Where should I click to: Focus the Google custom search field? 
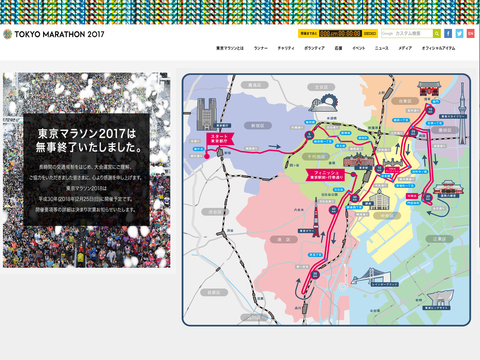tap(407, 33)
